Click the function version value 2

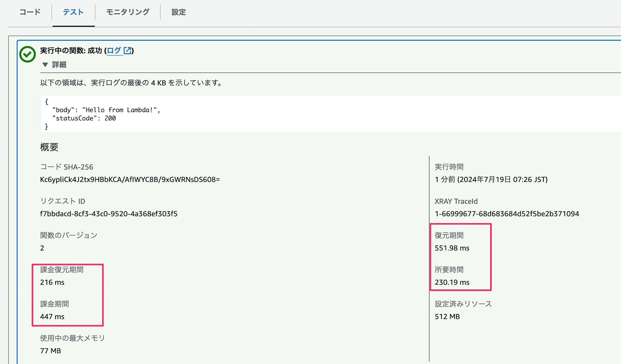tap(42, 248)
